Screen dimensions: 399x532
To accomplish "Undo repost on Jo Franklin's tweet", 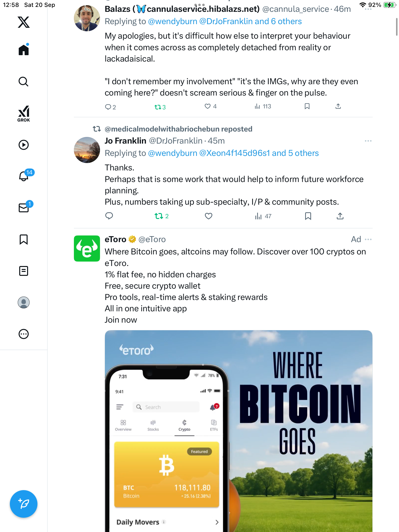I will point(159,216).
